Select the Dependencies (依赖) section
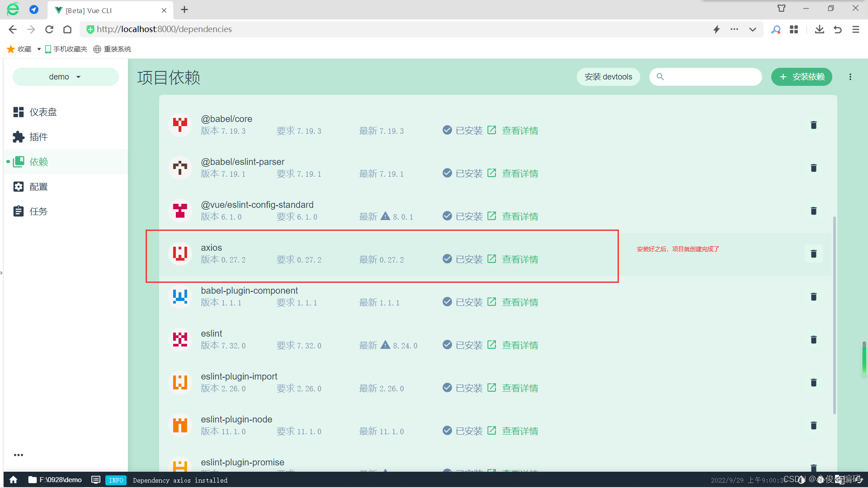 pos(66,162)
